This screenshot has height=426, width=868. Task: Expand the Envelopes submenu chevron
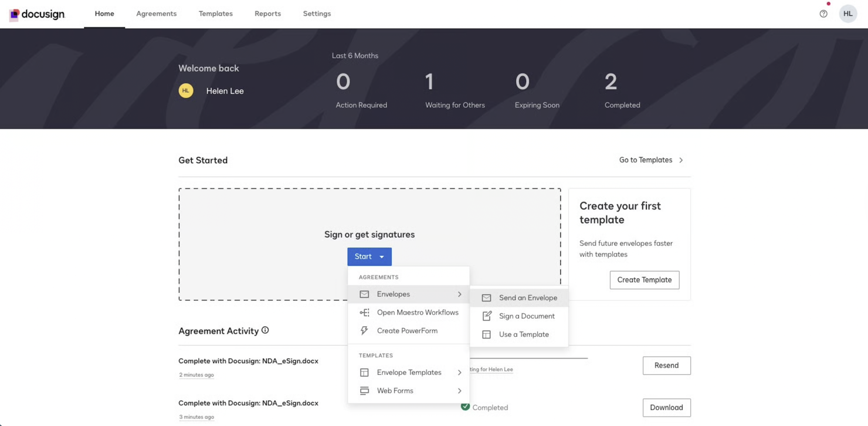[x=459, y=294]
